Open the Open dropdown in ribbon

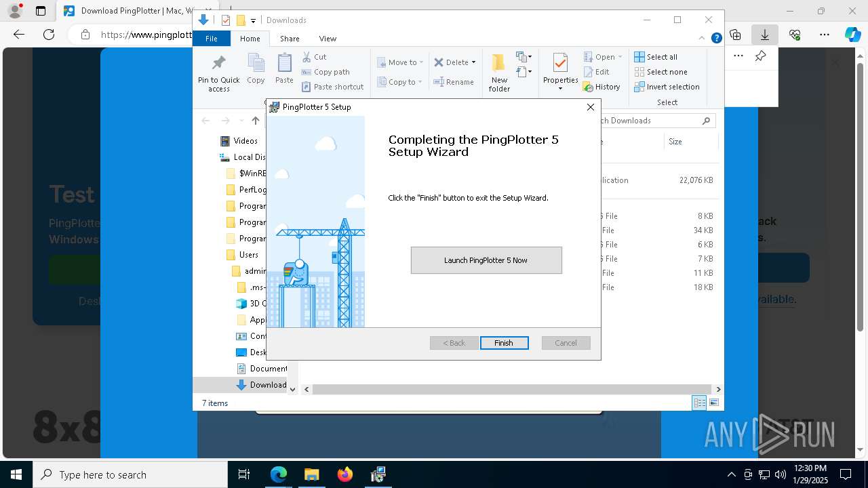pos(603,57)
